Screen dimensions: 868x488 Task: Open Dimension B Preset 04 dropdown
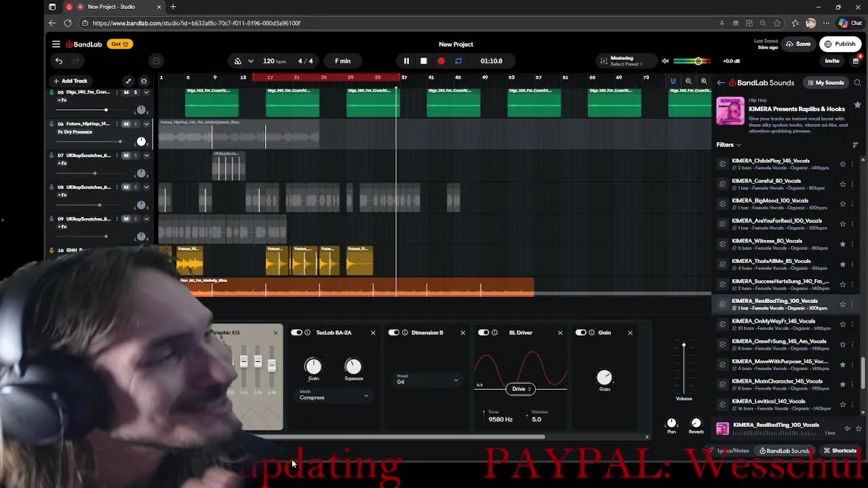click(x=428, y=381)
